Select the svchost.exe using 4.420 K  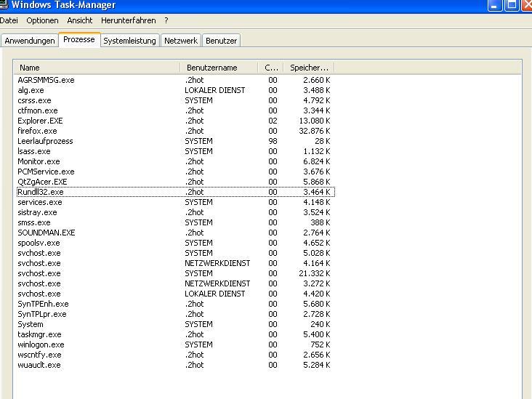176,294
